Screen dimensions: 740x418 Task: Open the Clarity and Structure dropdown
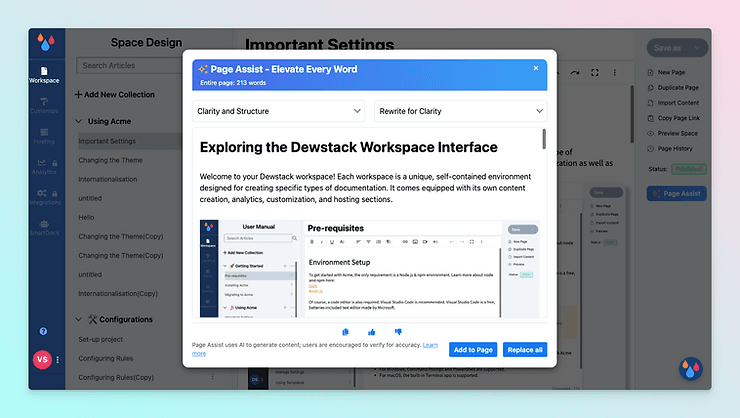[278, 111]
